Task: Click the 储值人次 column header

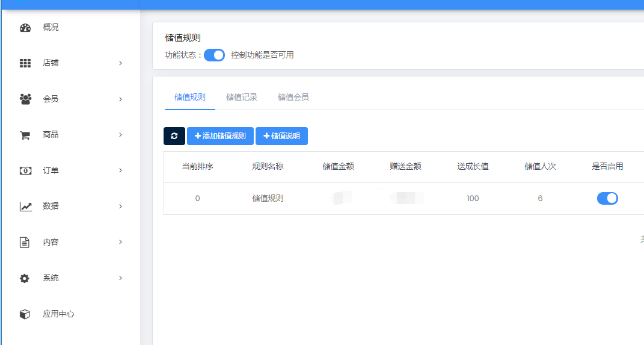Action: (540, 167)
